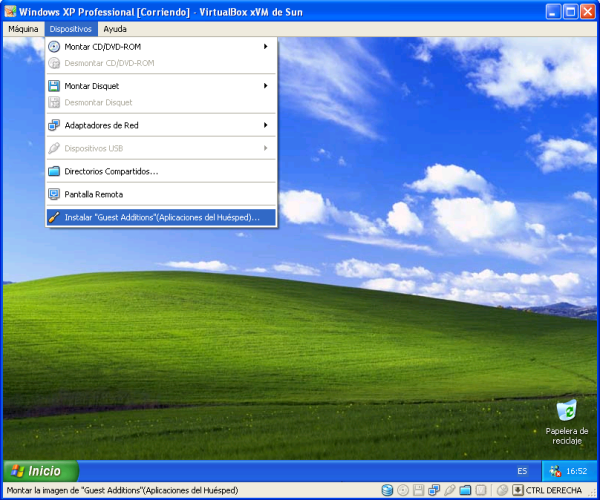Select Instalar Guest Additions menu item
The height and width of the screenshot is (500, 600).
pos(160,217)
